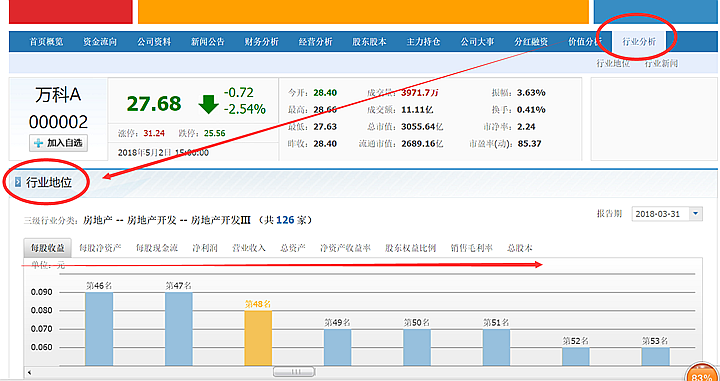The image size is (720, 381).
Task: Select the 行业分析 tab
Action: click(639, 42)
